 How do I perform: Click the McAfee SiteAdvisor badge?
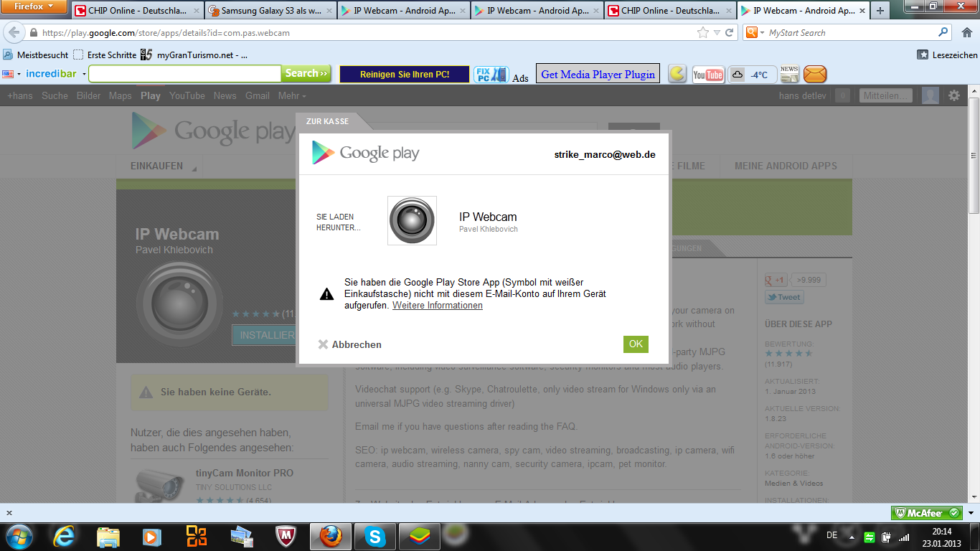pyautogui.click(x=927, y=513)
